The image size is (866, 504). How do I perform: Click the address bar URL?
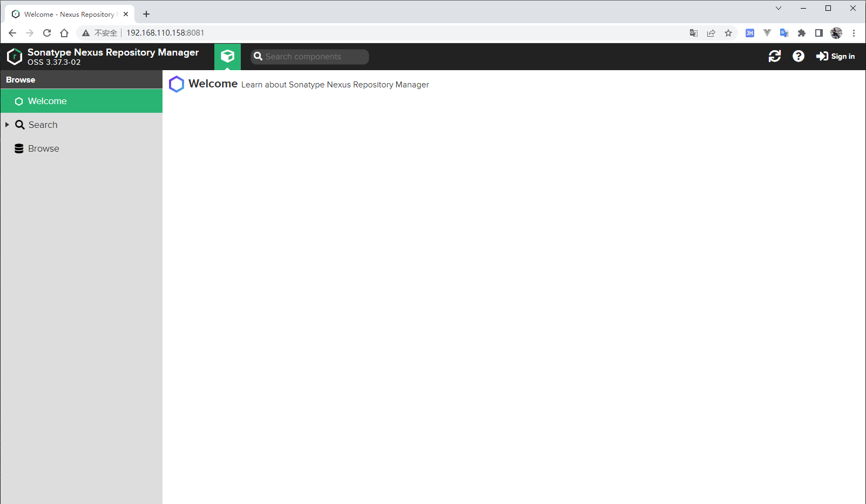(165, 33)
